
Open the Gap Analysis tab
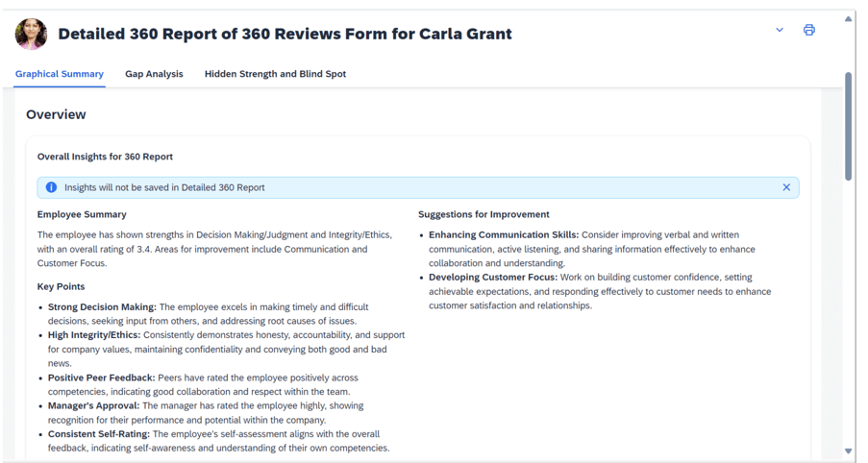coord(154,74)
